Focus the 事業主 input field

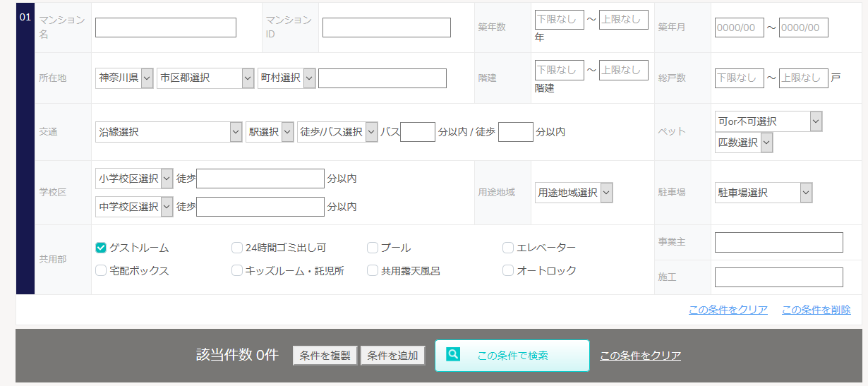(778, 242)
